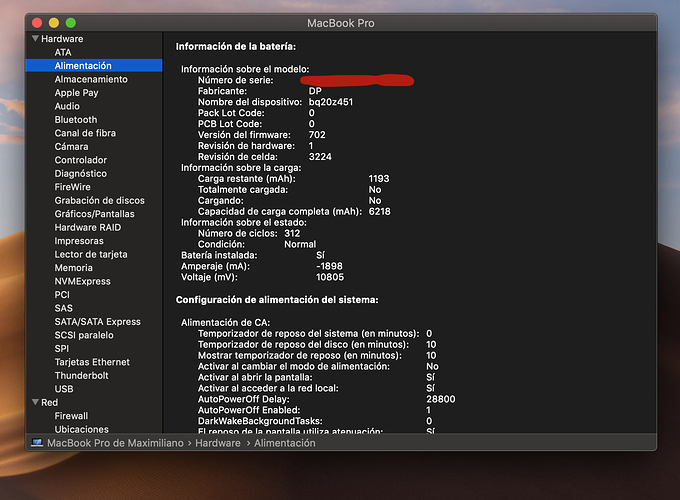680x500 pixels.
Task: Click Hardware in the bottom path bar
Action: click(218, 443)
